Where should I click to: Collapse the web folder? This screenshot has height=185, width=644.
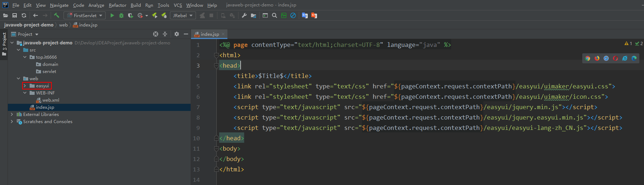pos(18,79)
